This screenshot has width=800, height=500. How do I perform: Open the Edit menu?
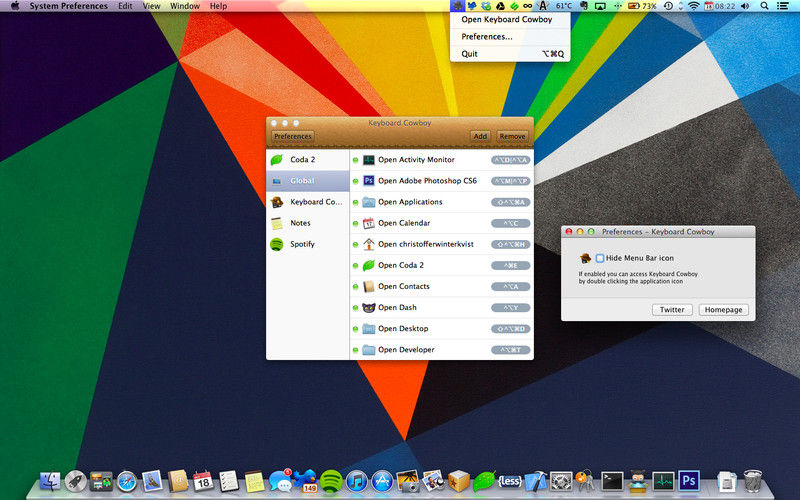pos(125,6)
